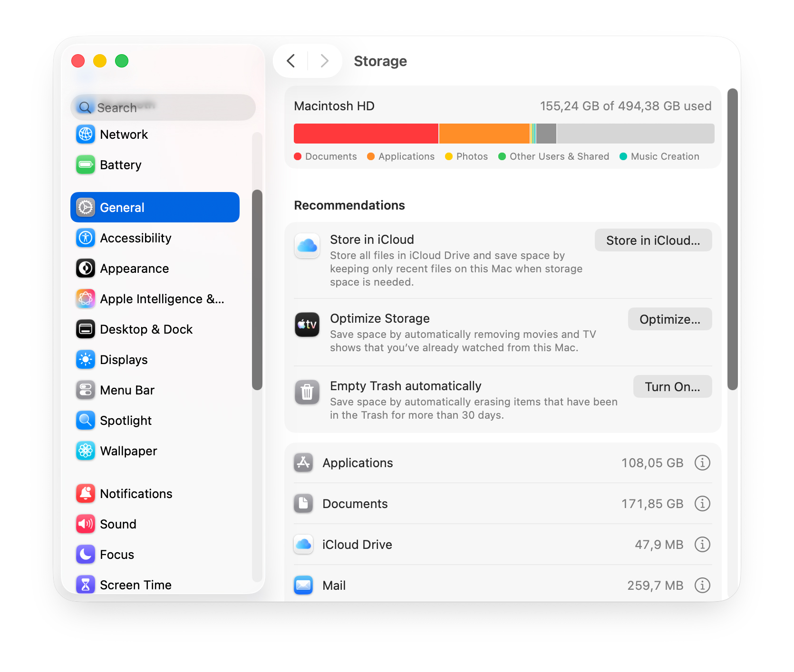Open the Menu Bar settings pane

pos(155,390)
